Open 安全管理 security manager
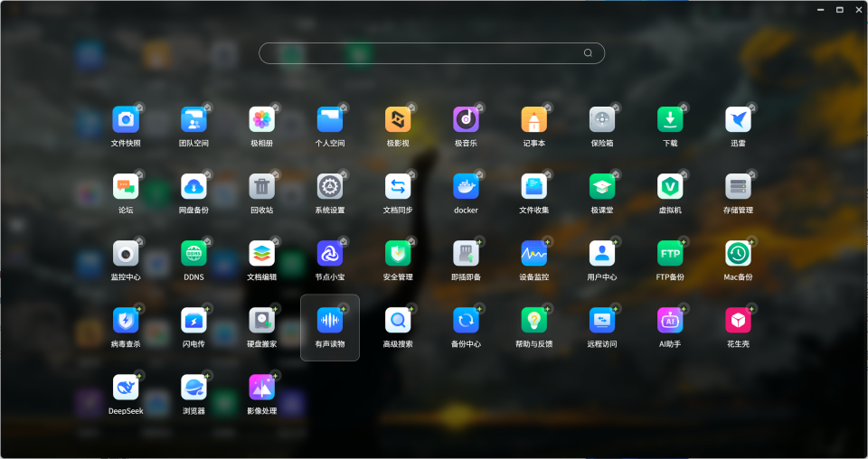This screenshot has height=459, width=868. click(x=398, y=254)
